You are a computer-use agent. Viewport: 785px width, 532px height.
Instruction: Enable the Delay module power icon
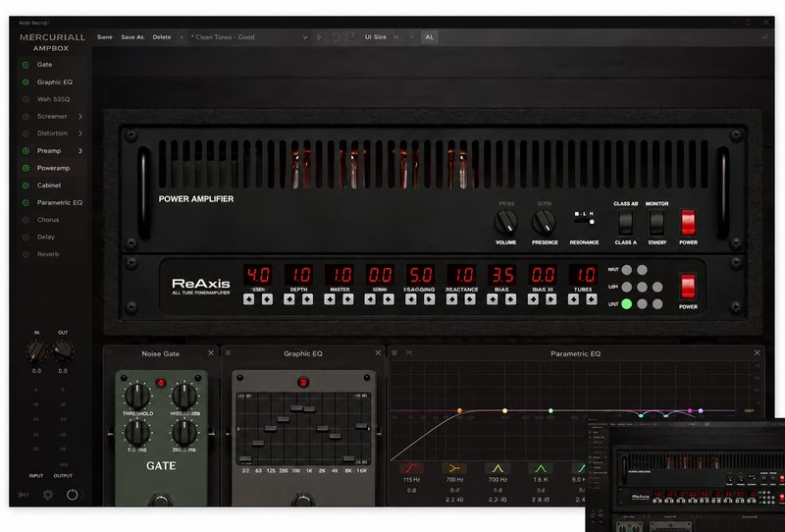pos(26,237)
